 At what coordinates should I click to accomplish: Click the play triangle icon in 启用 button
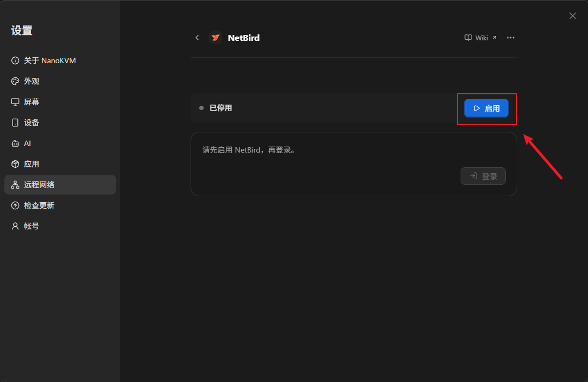point(476,108)
